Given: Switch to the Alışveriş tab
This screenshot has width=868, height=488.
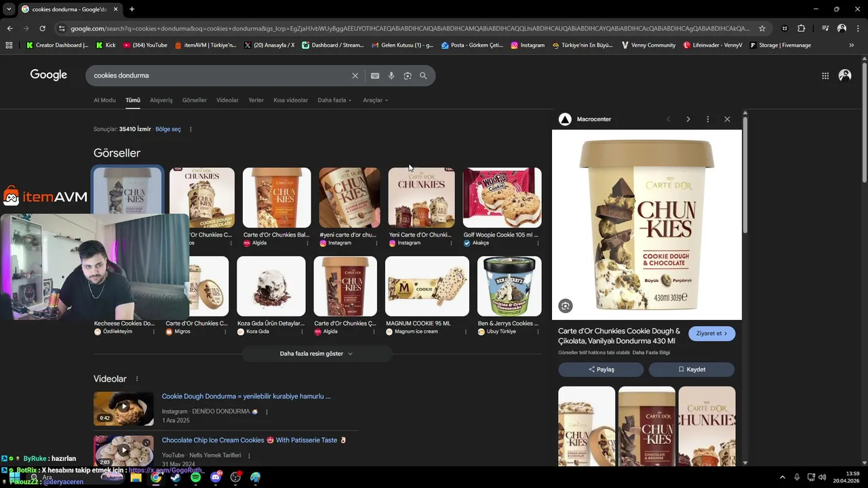Looking at the screenshot, I should coord(161,100).
